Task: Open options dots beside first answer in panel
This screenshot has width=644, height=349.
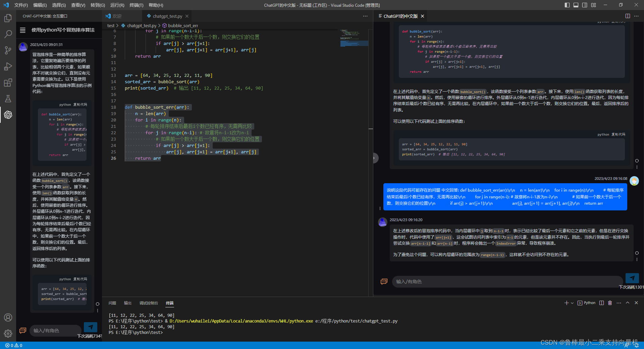Action: pos(637,167)
